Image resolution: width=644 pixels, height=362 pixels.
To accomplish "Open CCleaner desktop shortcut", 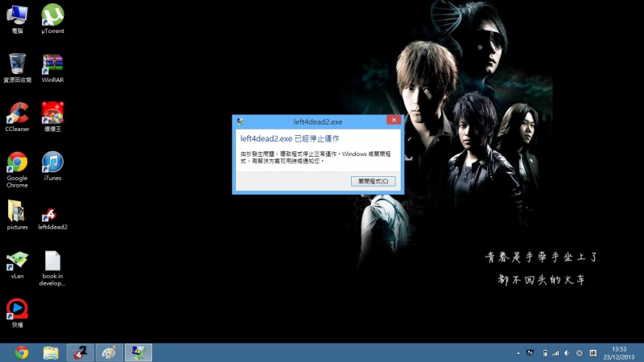I will 17,117.
